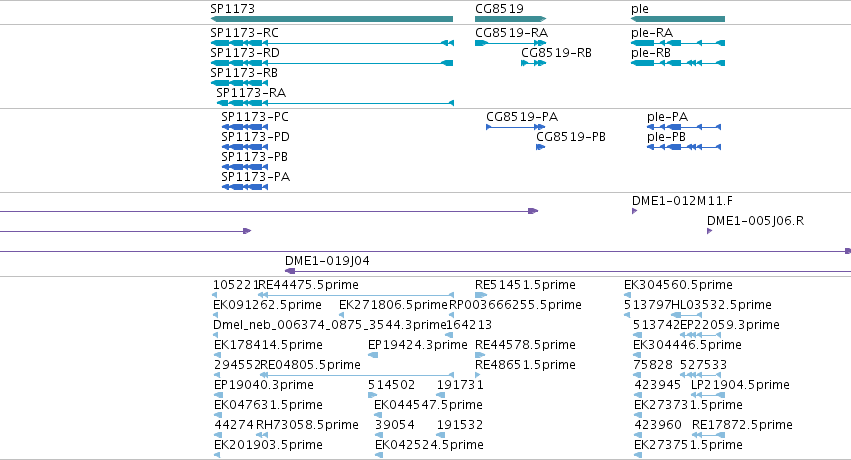Viewport: 851px width, 460px height.
Task: Click the EK044547.5prime EST label
Action: [x=428, y=405]
